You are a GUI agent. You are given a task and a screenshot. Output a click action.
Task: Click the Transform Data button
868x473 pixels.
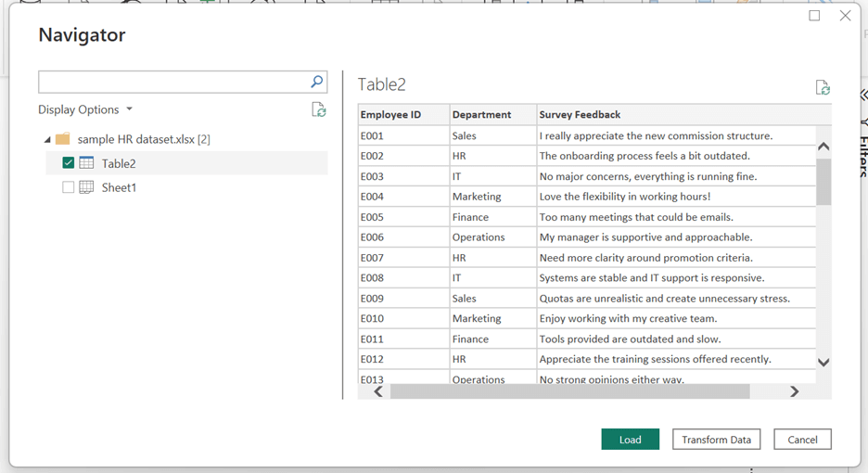[716, 440]
